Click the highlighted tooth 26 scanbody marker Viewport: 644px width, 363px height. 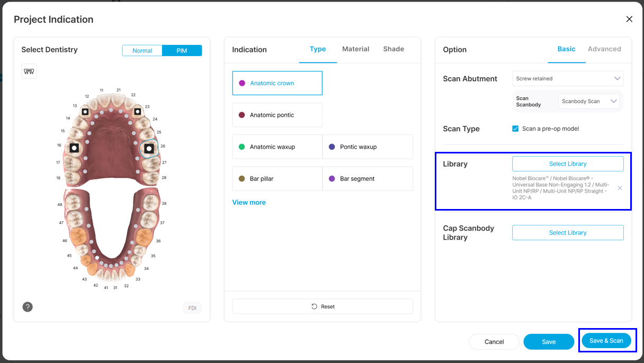point(149,149)
